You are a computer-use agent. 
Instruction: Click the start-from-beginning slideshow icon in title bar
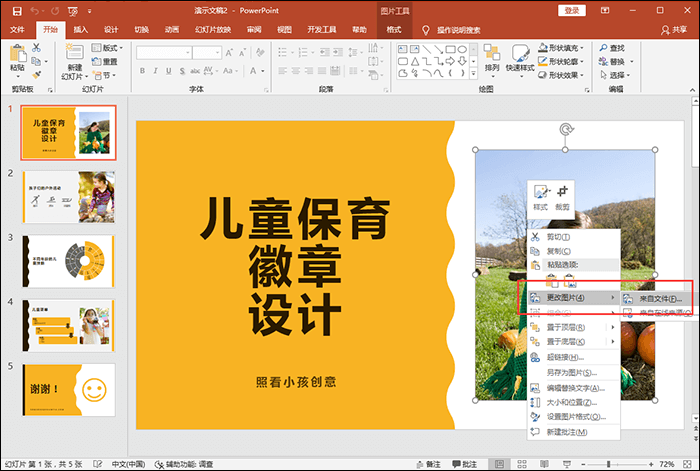tap(73, 11)
